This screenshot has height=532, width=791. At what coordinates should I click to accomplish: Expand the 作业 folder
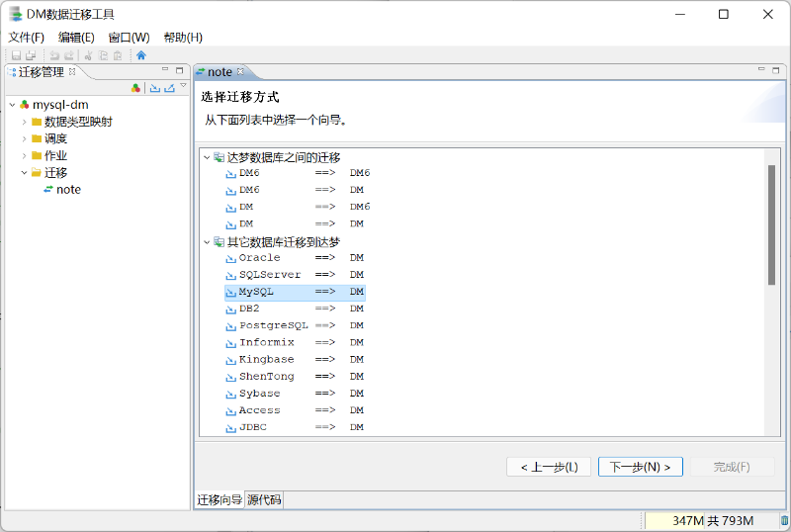click(x=24, y=156)
